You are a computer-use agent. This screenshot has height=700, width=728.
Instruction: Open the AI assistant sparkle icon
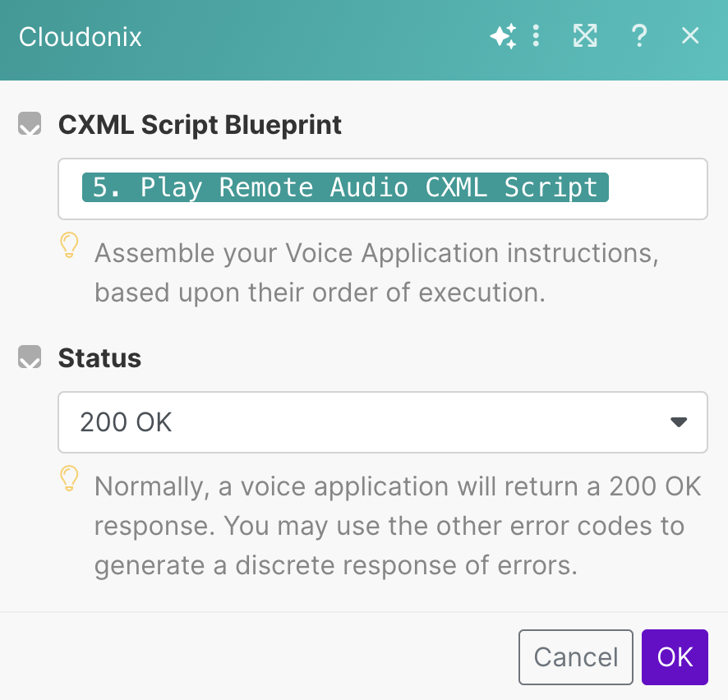[503, 36]
